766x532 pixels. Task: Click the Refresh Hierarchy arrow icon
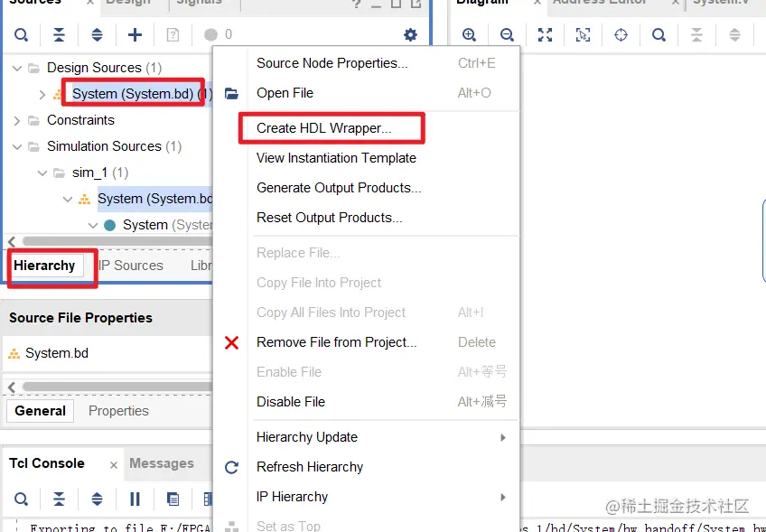click(231, 468)
